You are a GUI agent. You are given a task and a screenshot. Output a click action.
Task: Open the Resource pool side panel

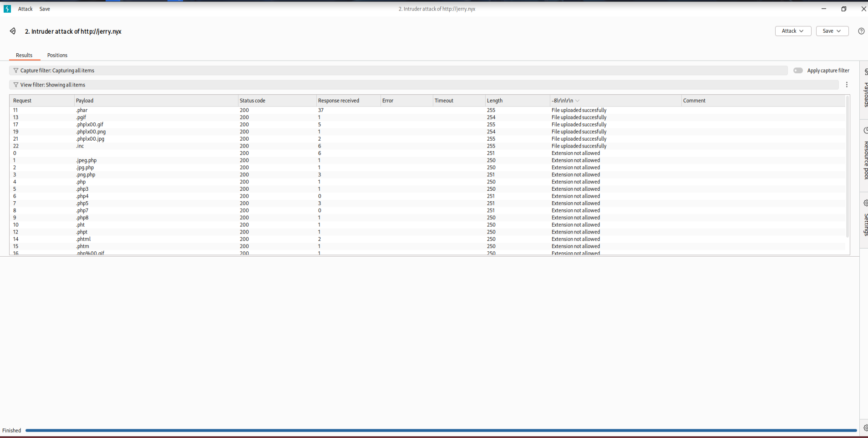(865, 155)
